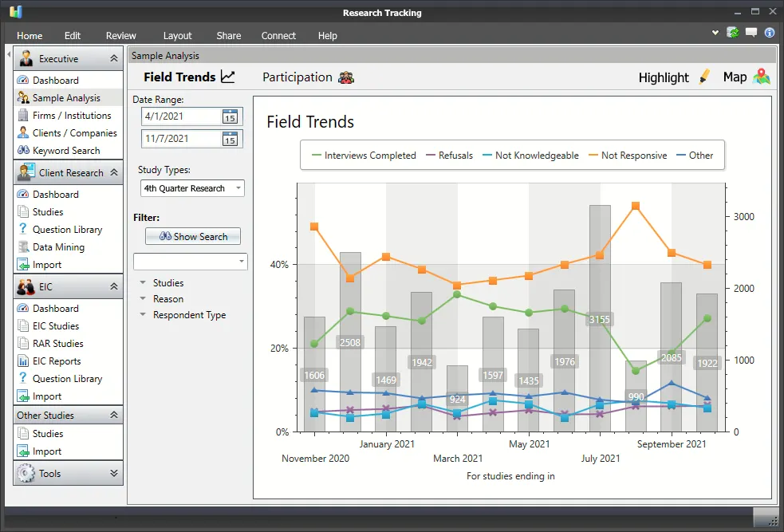784x532 pixels.
Task: Select the Firms / Institutions building icon
Action: pos(23,115)
